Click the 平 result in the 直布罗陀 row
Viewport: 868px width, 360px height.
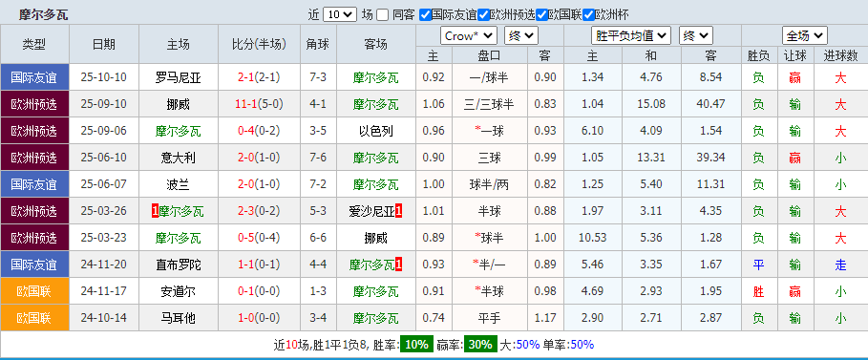758,265
